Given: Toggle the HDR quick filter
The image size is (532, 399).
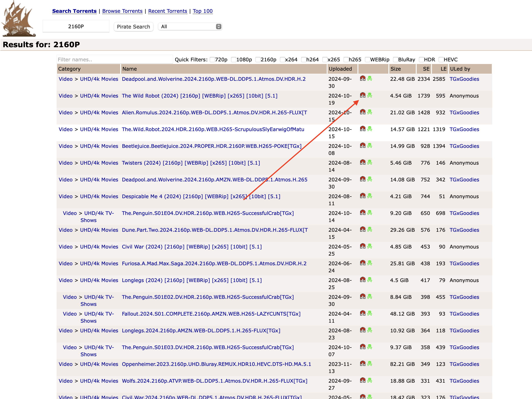Looking at the screenshot, I should coord(421,60).
